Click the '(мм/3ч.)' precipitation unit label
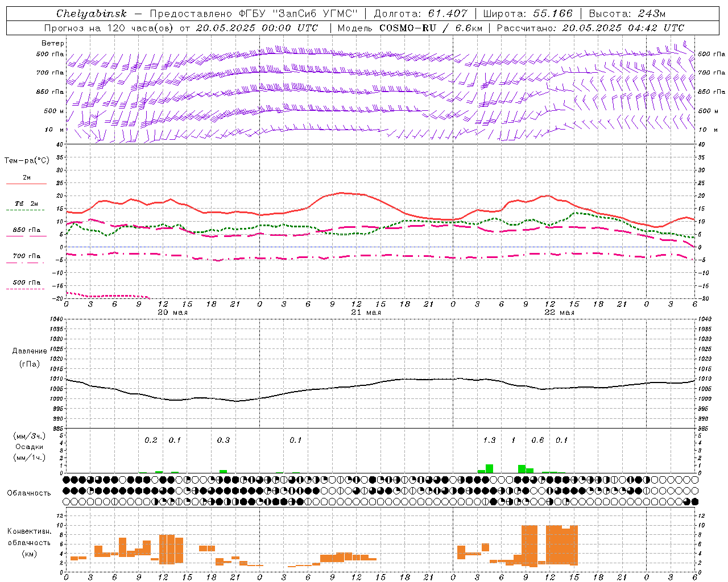 [x=30, y=436]
